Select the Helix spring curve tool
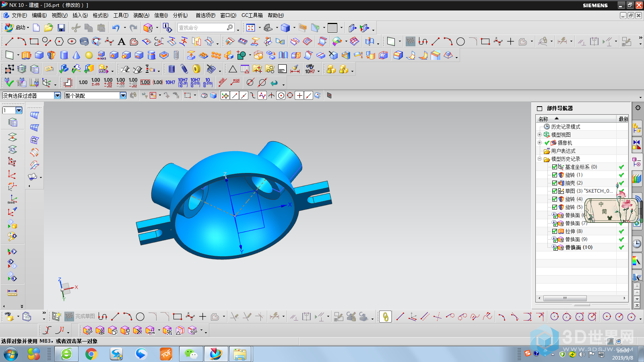 (x=84, y=41)
